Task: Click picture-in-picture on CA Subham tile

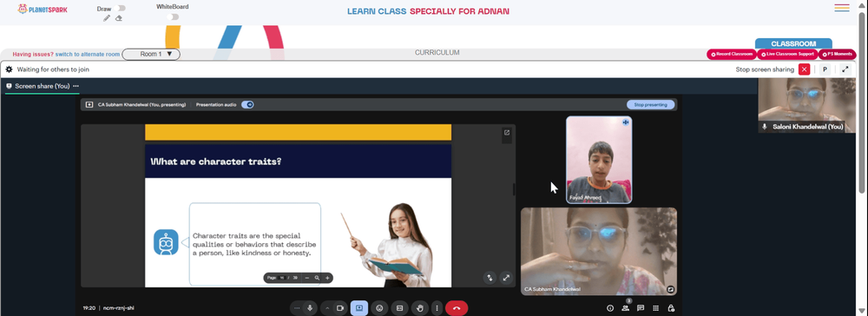Action: click(670, 289)
